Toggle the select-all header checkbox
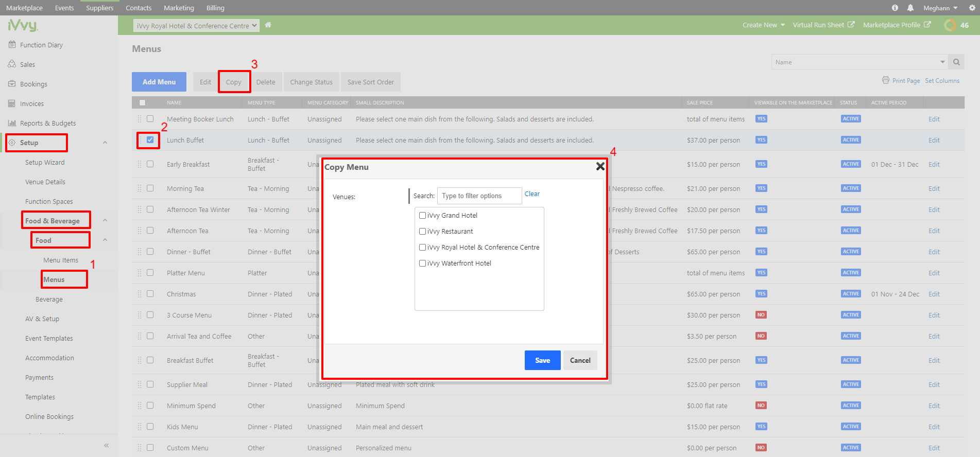980x457 pixels. [x=143, y=102]
